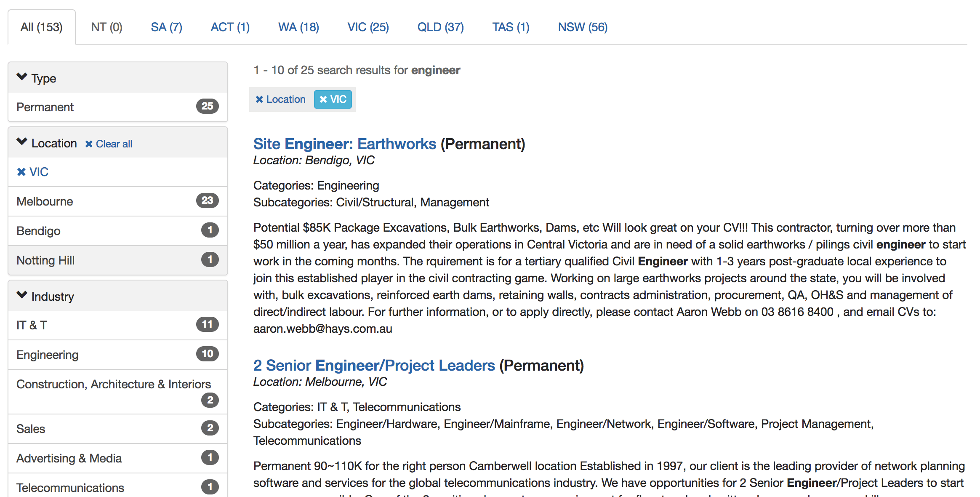
Task: Filter by Bendigo location
Action: [39, 231]
